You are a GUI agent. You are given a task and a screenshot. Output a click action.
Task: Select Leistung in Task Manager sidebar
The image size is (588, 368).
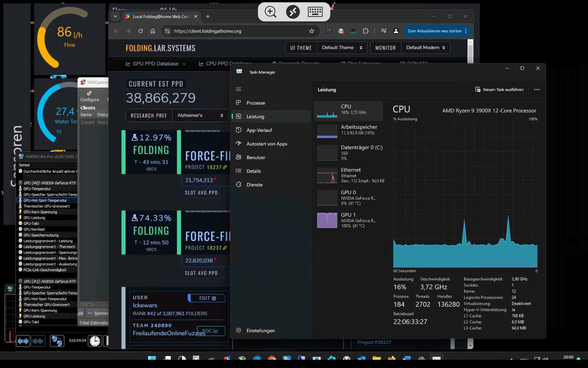271,116
